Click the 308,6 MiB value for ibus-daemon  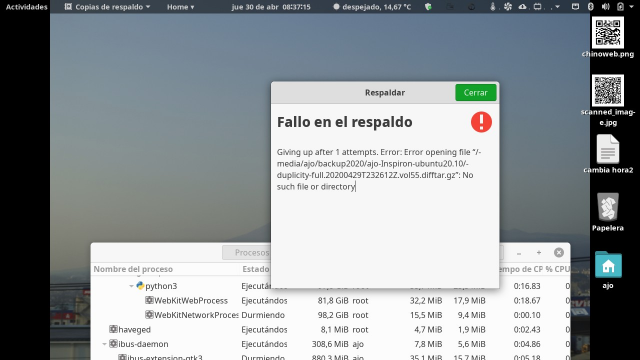pyautogui.click(x=330, y=344)
